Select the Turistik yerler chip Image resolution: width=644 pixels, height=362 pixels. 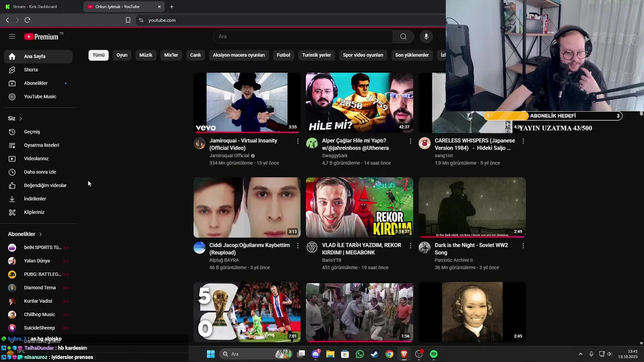tap(316, 55)
